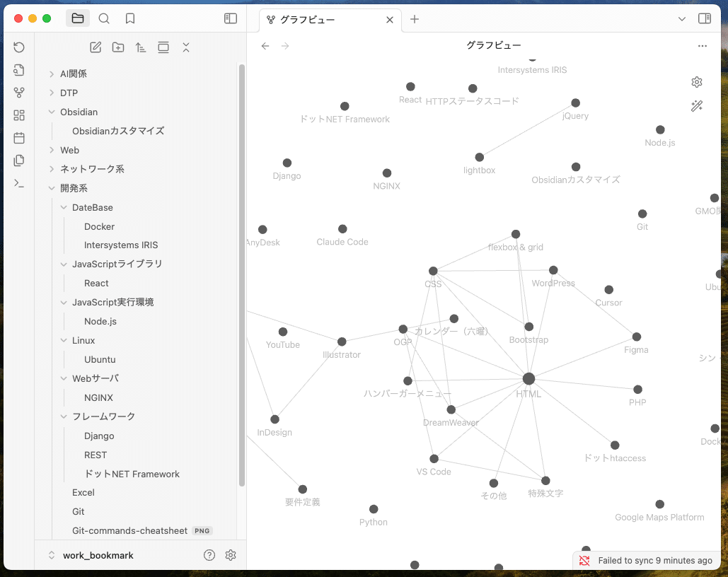This screenshot has height=577, width=728.
Task: Open the Docker note in the file tree
Action: [99, 226]
